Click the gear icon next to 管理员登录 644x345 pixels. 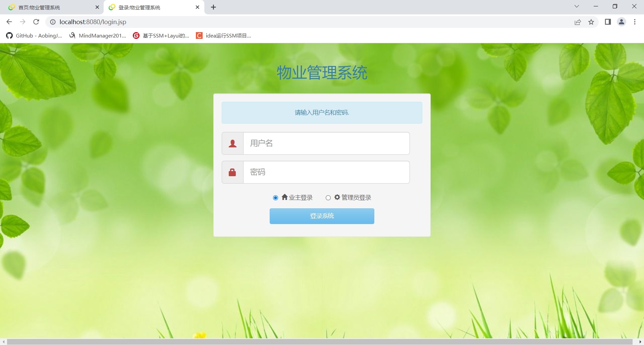coord(337,197)
